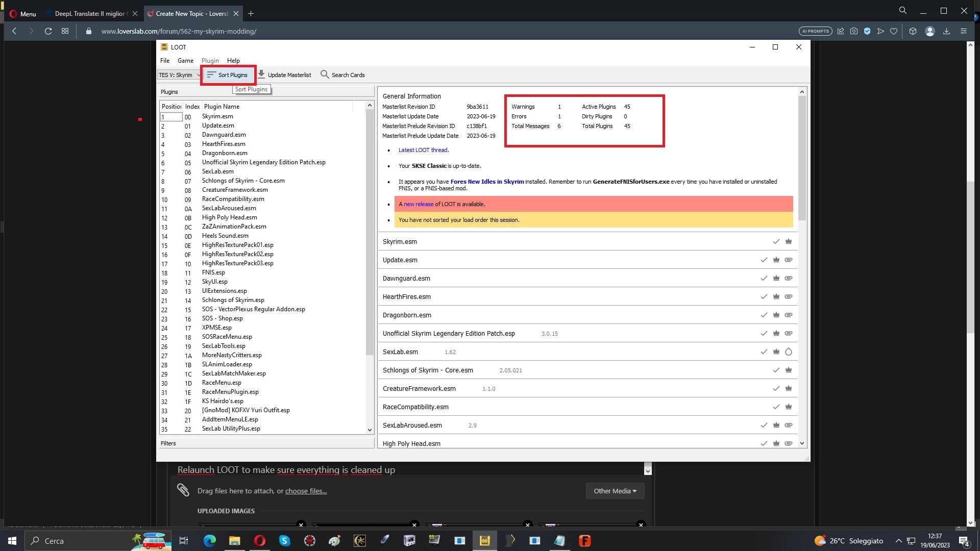The width and height of the screenshot is (980, 551).
Task: Click the attachment icon on Update.esm card
Action: [x=789, y=260]
